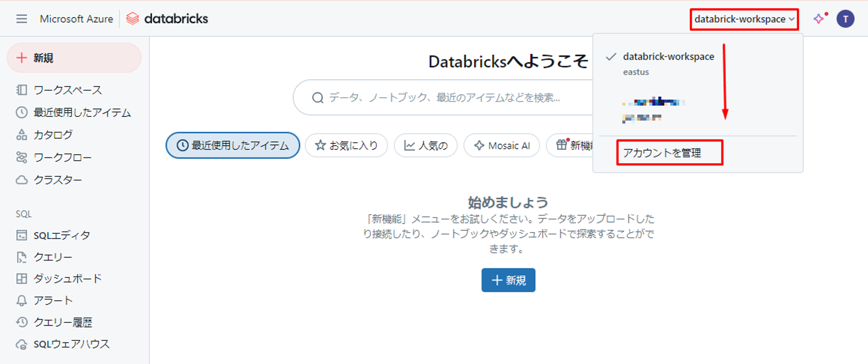Create new item via sidebar 新規 button

(x=74, y=58)
